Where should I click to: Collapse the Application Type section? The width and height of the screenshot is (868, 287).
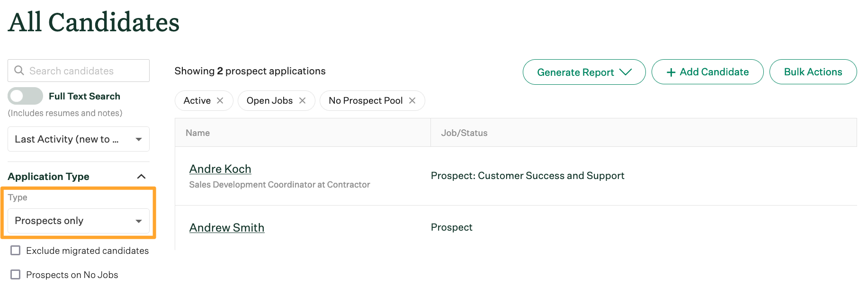(141, 176)
